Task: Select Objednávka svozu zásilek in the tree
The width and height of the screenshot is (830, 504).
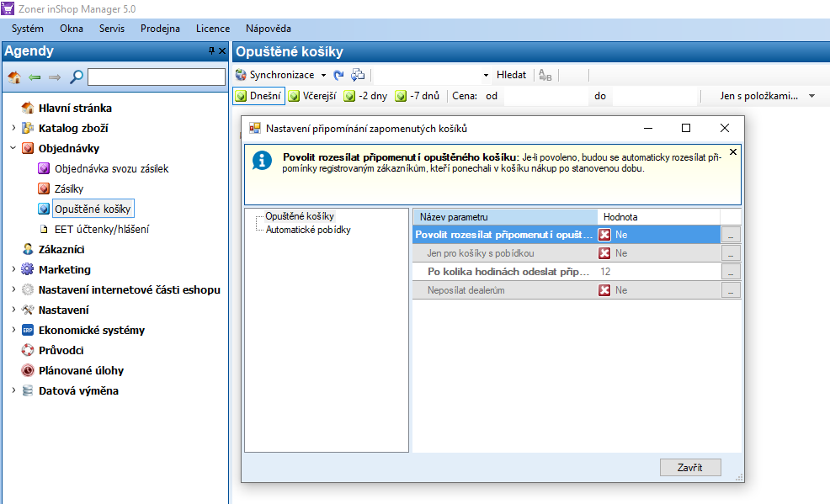Action: tap(111, 168)
